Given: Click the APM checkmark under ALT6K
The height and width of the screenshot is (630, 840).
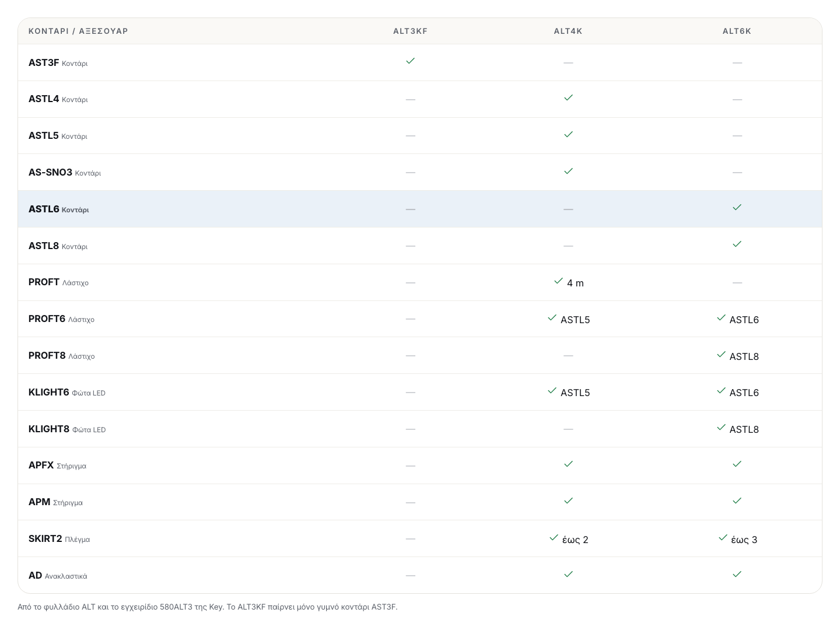Looking at the screenshot, I should click(x=737, y=501).
